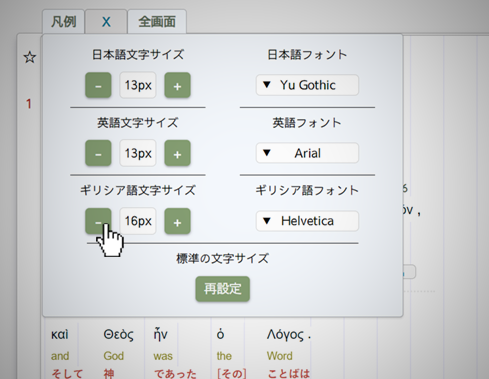Image resolution: width=489 pixels, height=379 pixels.
Task: Click the Japanese gloss [その]
Action: pos(232,374)
